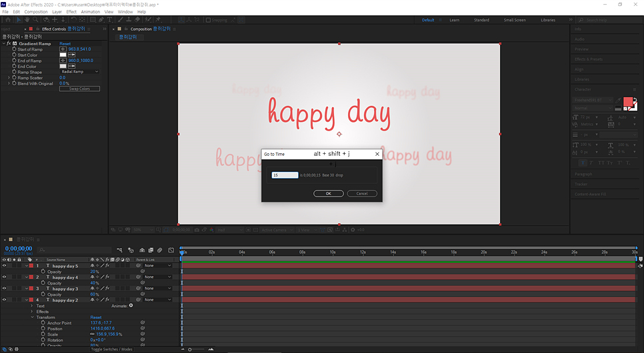
Task: Click the Frame Blending enable icon in timeline
Action: [x=151, y=250]
